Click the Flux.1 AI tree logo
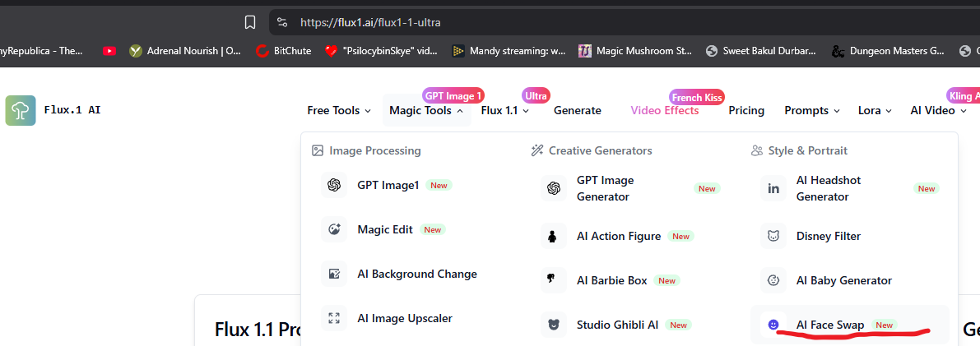The image size is (980, 346). point(21,111)
